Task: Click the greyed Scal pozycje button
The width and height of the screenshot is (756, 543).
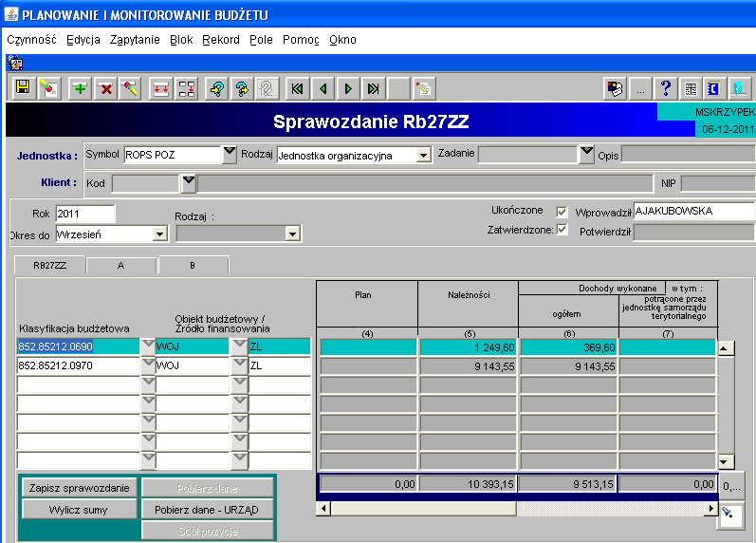Action: point(208,531)
